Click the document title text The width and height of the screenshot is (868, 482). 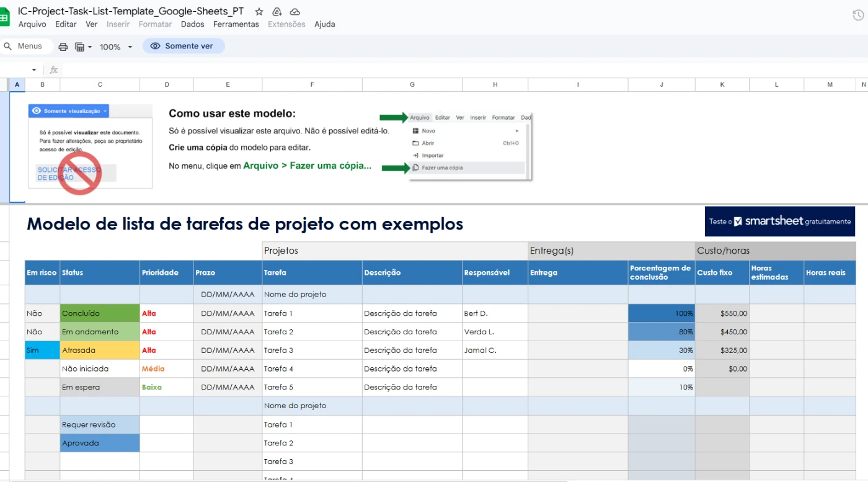click(x=131, y=11)
